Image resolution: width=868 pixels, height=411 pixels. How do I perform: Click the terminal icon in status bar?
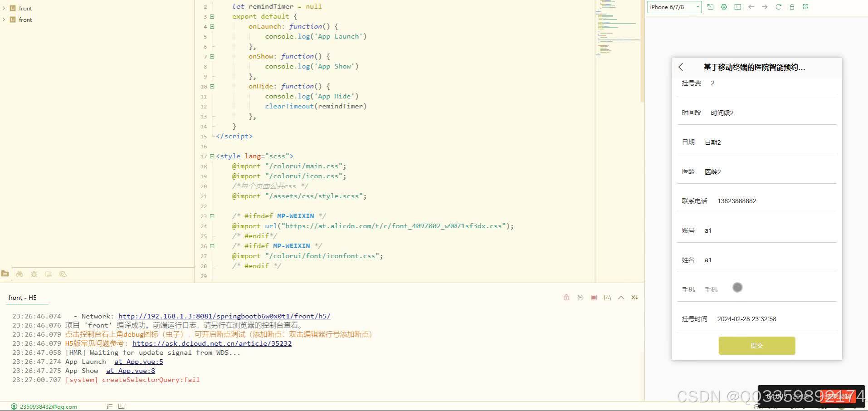[x=121, y=406]
